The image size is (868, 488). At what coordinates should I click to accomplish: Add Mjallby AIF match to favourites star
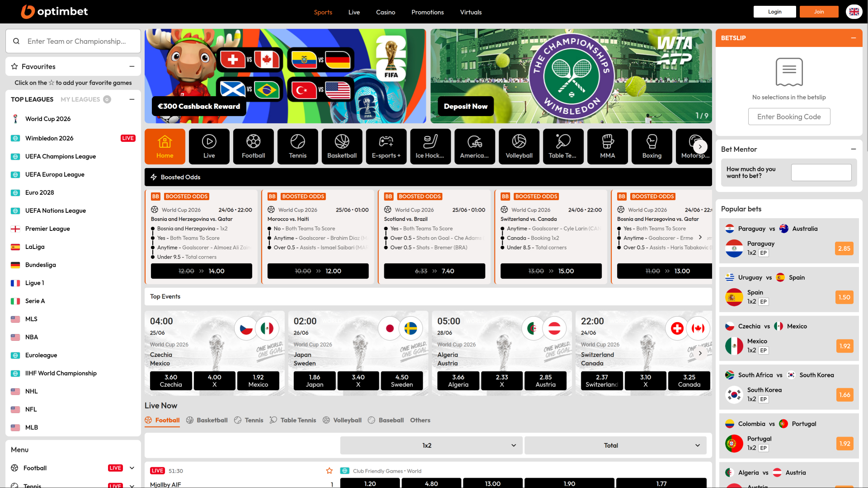point(329,471)
